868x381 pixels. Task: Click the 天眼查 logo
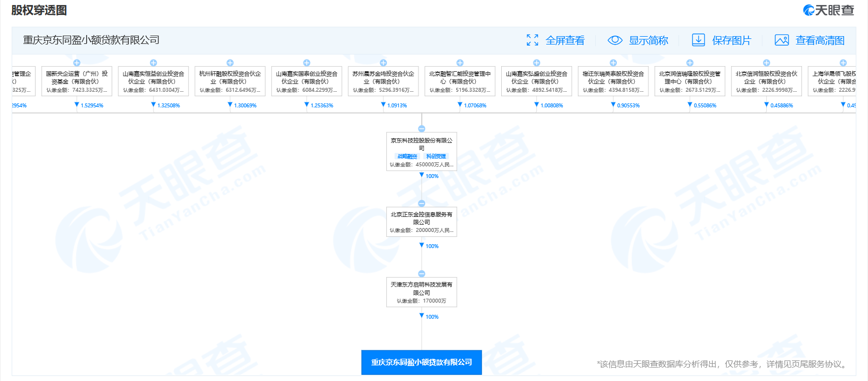tap(829, 10)
